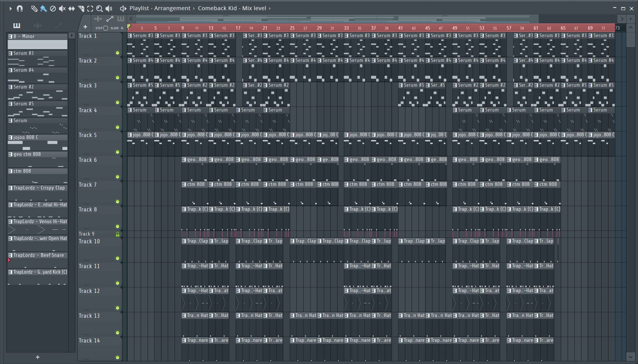Image resolution: width=638 pixels, height=364 pixels.
Task: Click bar 33 on the timeline ruler
Action: coord(346,28)
